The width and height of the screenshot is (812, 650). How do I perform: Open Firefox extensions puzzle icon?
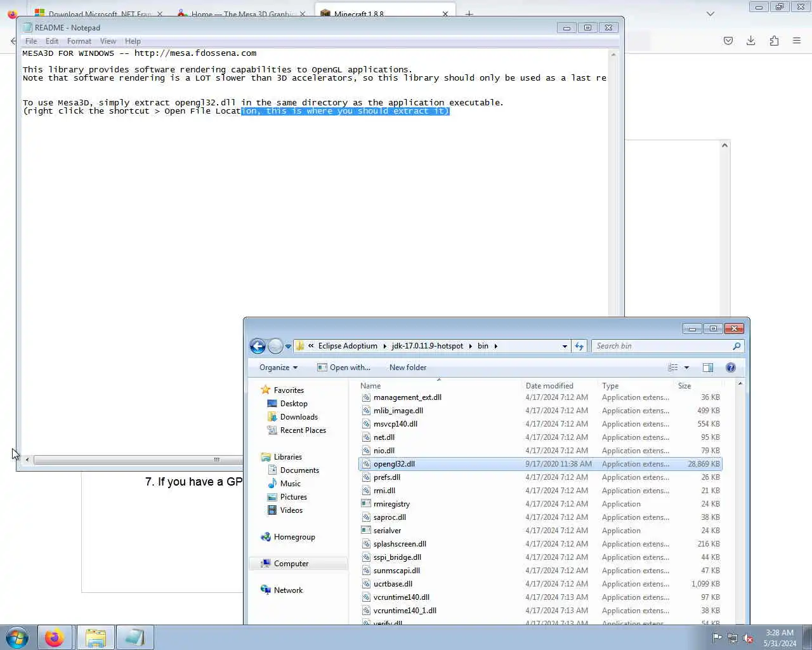point(774,41)
